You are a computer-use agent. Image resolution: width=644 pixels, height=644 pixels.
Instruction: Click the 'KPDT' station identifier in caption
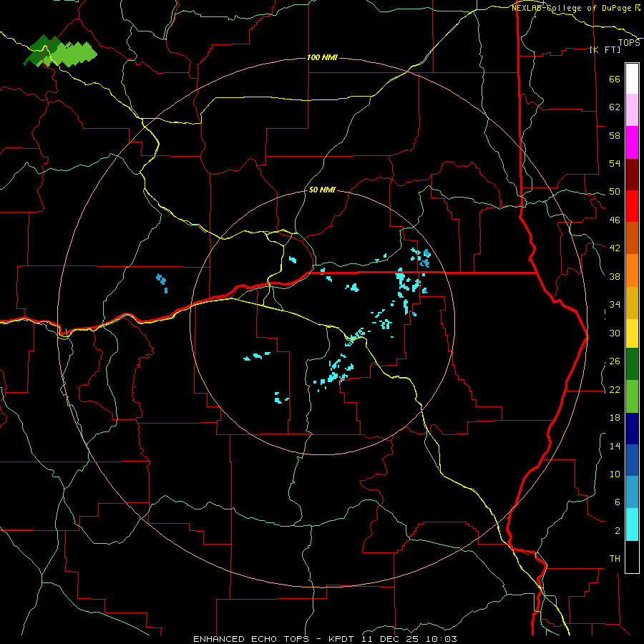(x=343, y=639)
